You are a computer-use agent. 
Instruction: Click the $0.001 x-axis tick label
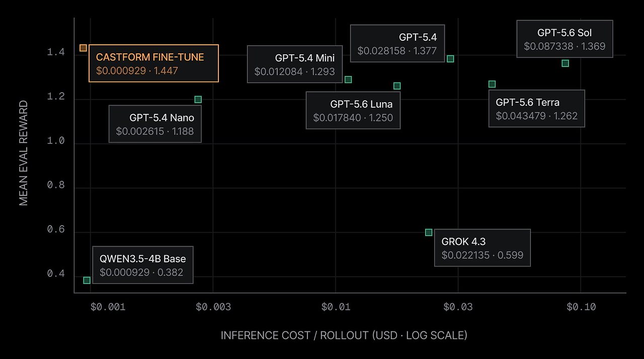[108, 307]
